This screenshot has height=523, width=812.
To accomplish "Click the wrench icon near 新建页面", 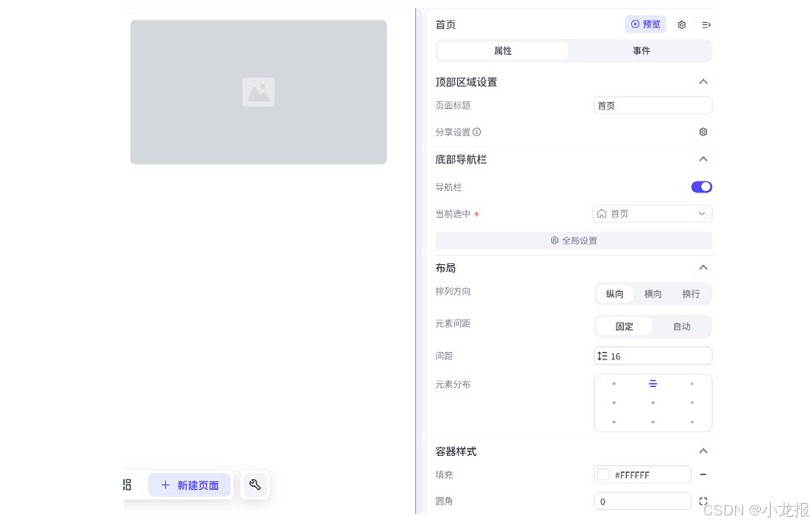I will pyautogui.click(x=254, y=485).
